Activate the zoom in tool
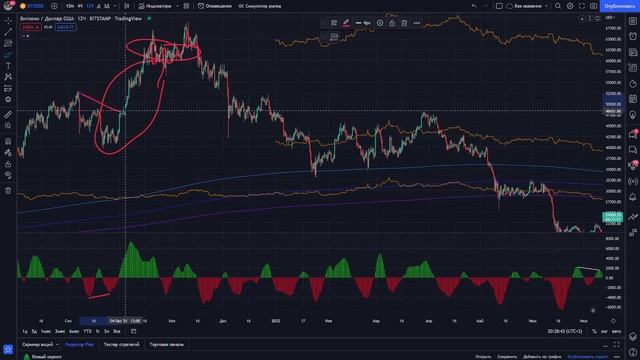640x360 pixels. tap(8, 126)
